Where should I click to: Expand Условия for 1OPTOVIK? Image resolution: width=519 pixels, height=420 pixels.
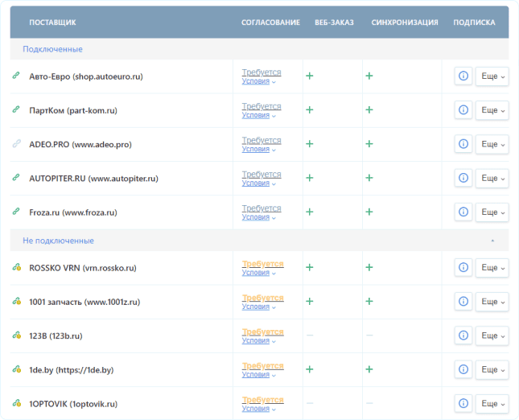pos(258,409)
